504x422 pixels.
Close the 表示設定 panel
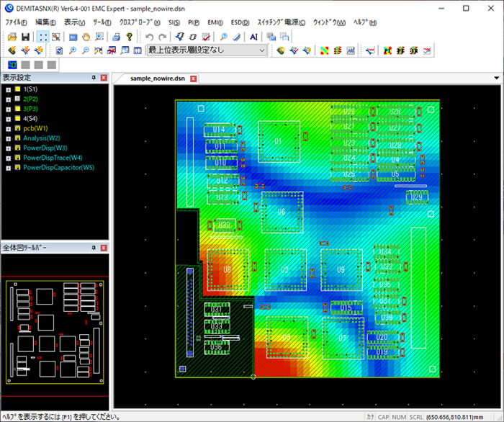[x=104, y=77]
